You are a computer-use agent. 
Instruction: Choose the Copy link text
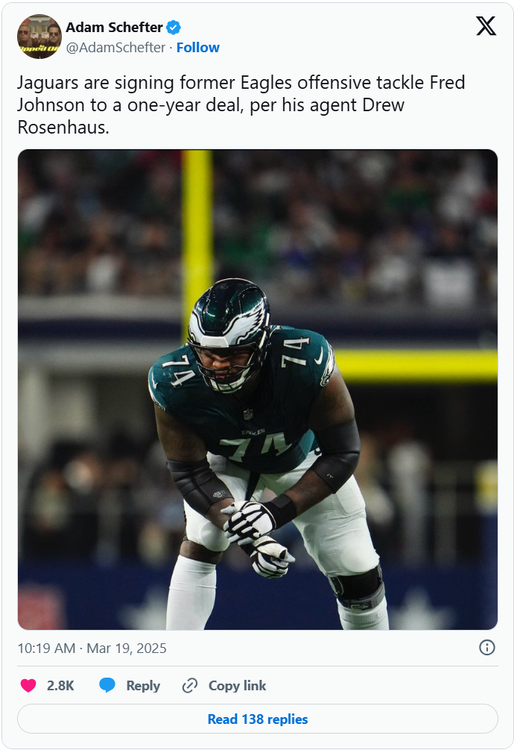237,685
